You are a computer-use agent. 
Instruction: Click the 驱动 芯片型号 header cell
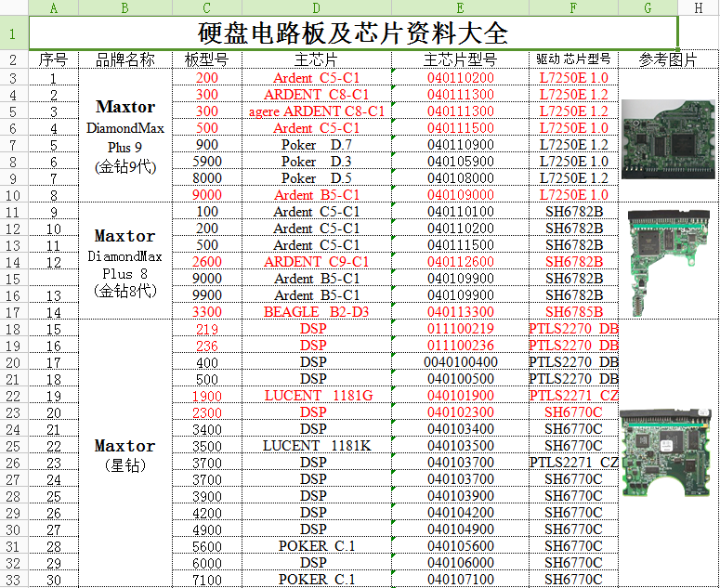(573, 59)
